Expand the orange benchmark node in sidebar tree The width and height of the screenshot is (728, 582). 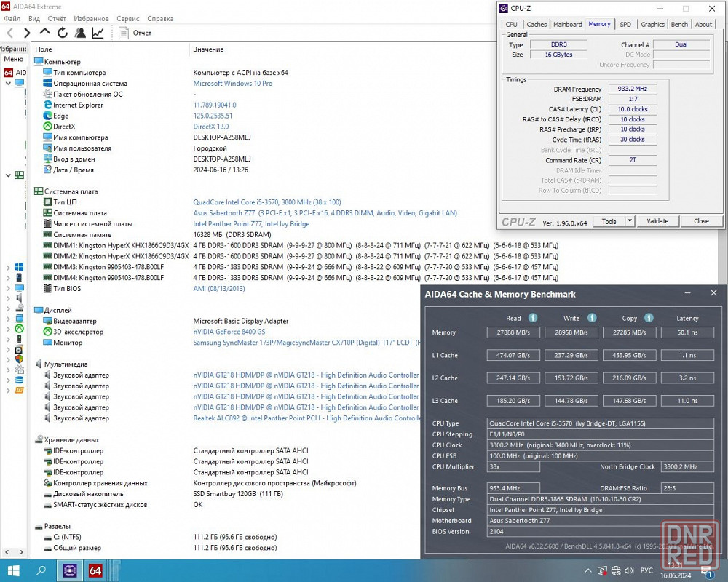coord(8,391)
